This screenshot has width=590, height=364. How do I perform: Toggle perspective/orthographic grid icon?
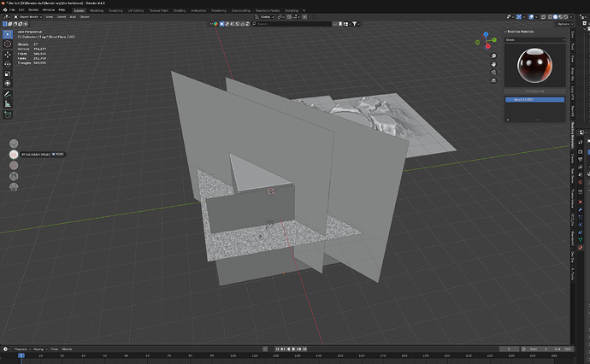tap(493, 80)
